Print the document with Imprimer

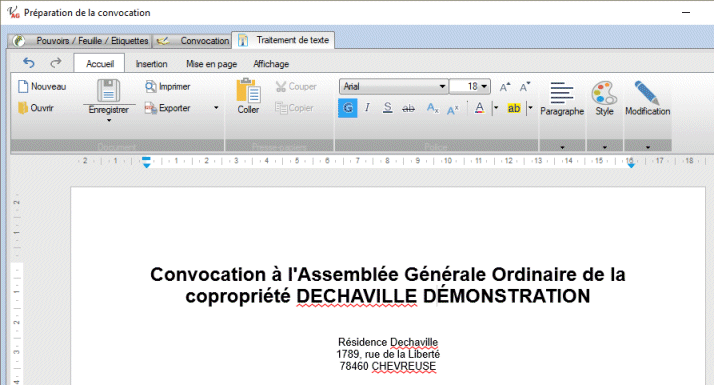click(168, 87)
